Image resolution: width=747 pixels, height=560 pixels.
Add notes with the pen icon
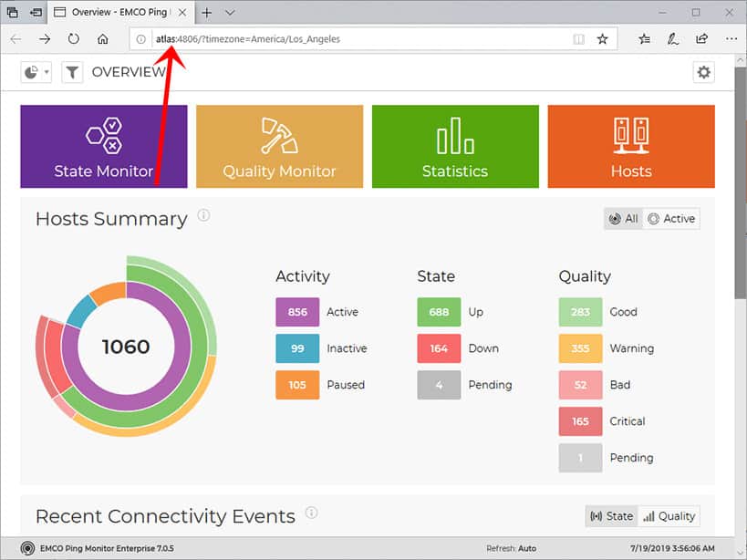(x=673, y=39)
